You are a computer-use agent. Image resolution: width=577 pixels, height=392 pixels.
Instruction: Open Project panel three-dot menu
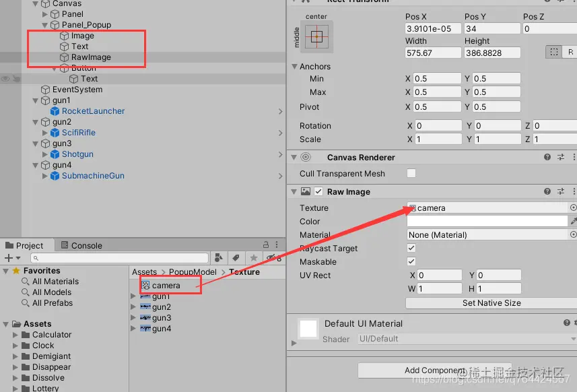277,244
